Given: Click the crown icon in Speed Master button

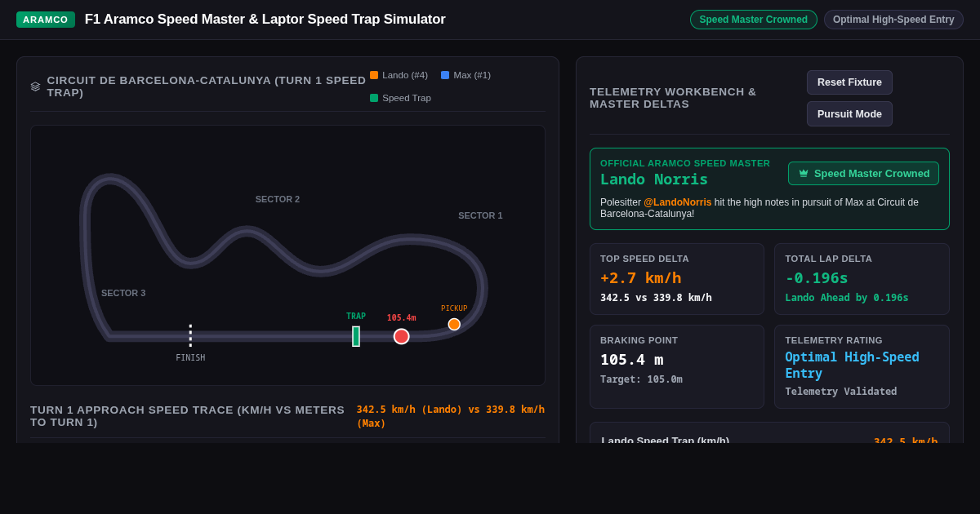Looking at the screenshot, I should click(804, 174).
